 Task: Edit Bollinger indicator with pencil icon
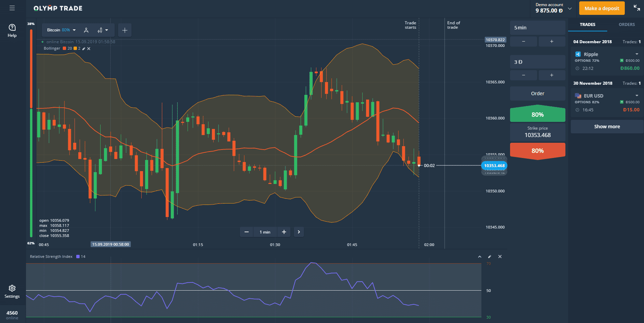(x=84, y=49)
